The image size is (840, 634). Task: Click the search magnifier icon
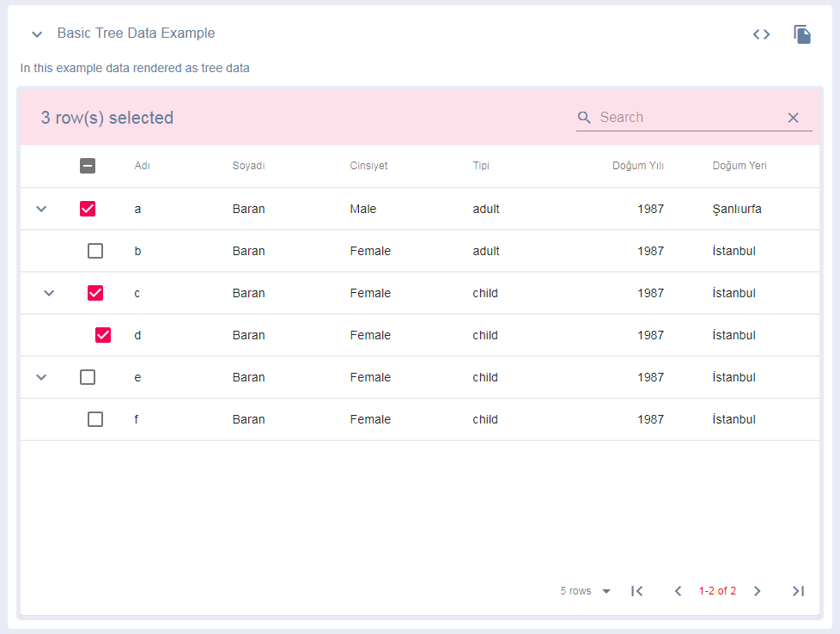[585, 117]
